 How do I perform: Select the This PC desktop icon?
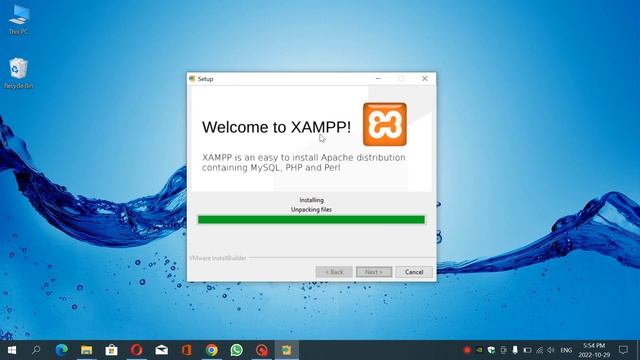[x=18, y=20]
